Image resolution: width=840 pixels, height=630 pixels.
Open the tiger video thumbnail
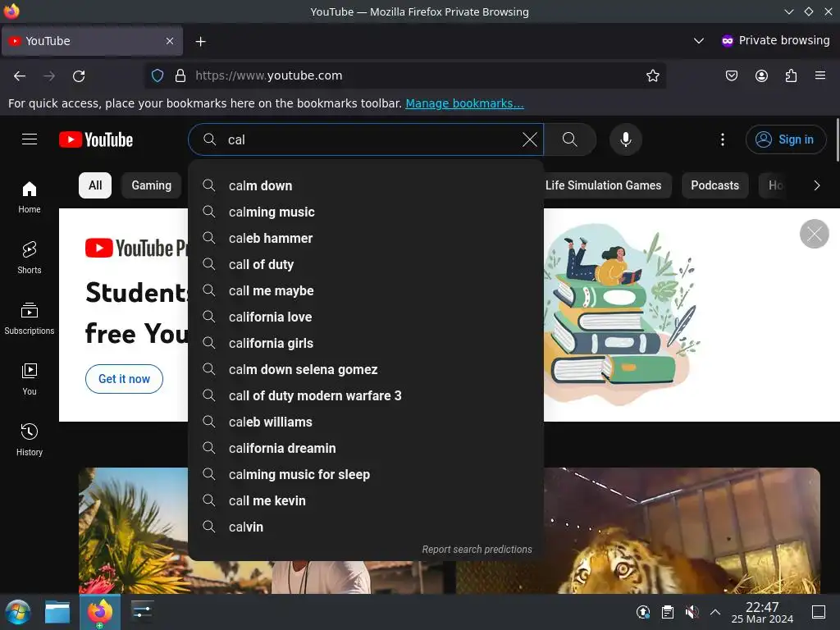638,531
